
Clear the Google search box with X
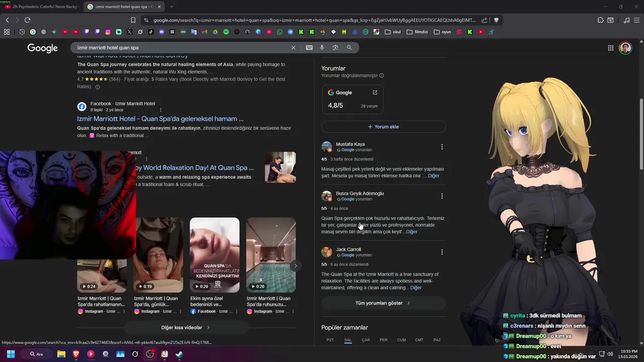[293, 48]
